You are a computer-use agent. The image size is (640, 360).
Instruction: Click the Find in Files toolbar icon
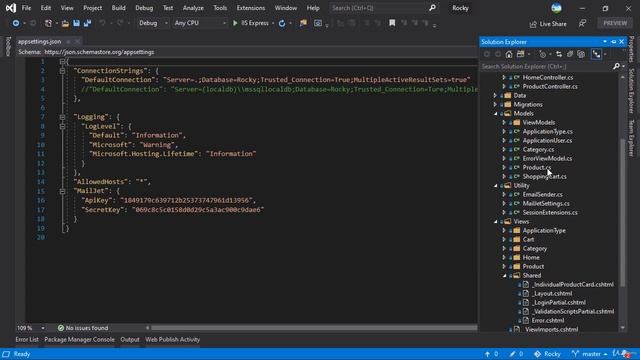[303, 23]
